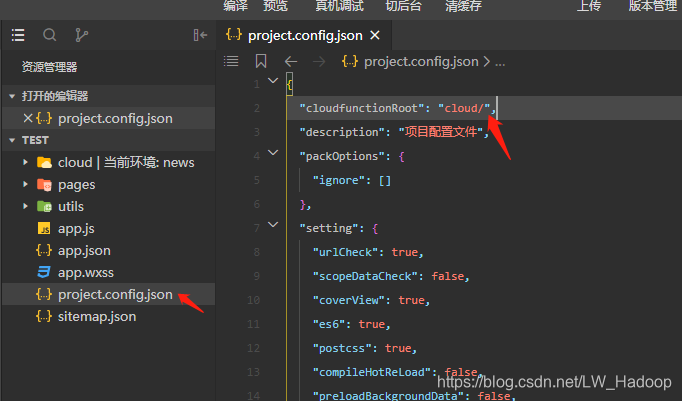This screenshot has height=401, width=682.
Task: Click the "ignore" key text
Action: pyautogui.click(x=339, y=180)
